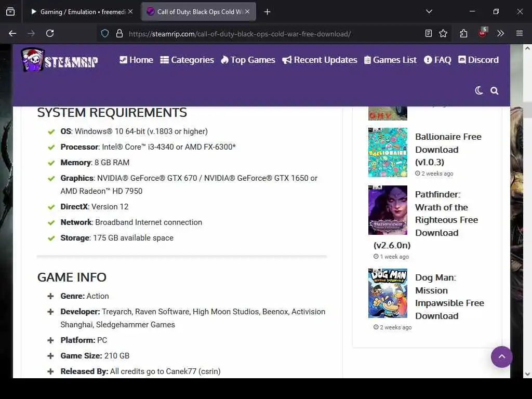Click the browser forward arrow
This screenshot has width=532, height=399.
click(31, 33)
